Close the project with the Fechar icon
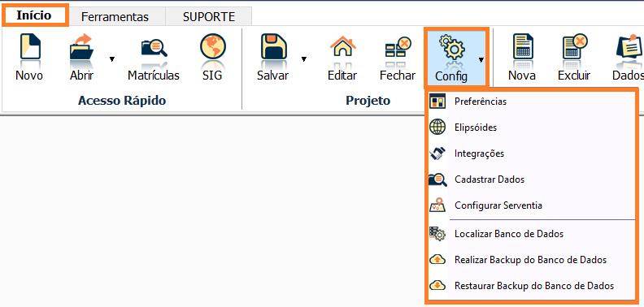 tap(398, 47)
